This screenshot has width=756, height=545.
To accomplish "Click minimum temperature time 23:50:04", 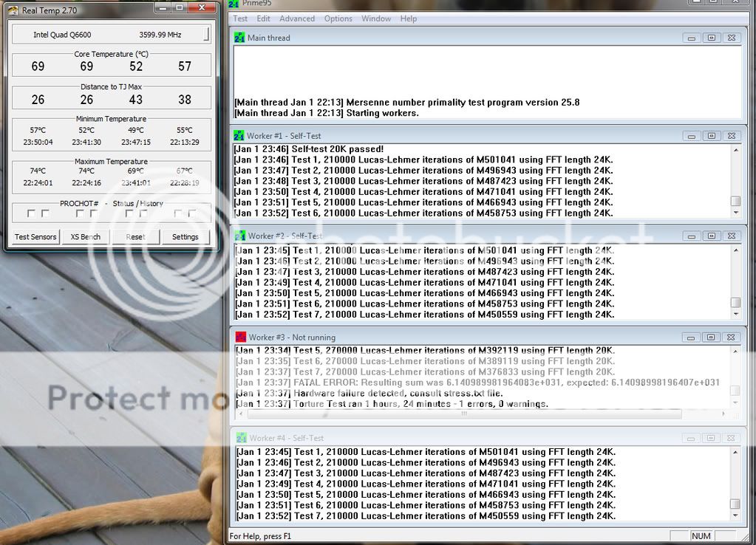I will click(38, 142).
